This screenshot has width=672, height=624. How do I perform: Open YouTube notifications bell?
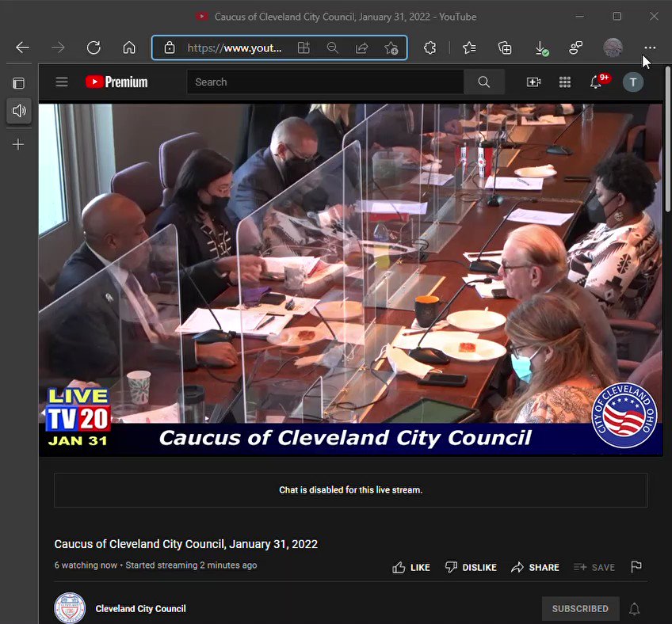[596, 82]
